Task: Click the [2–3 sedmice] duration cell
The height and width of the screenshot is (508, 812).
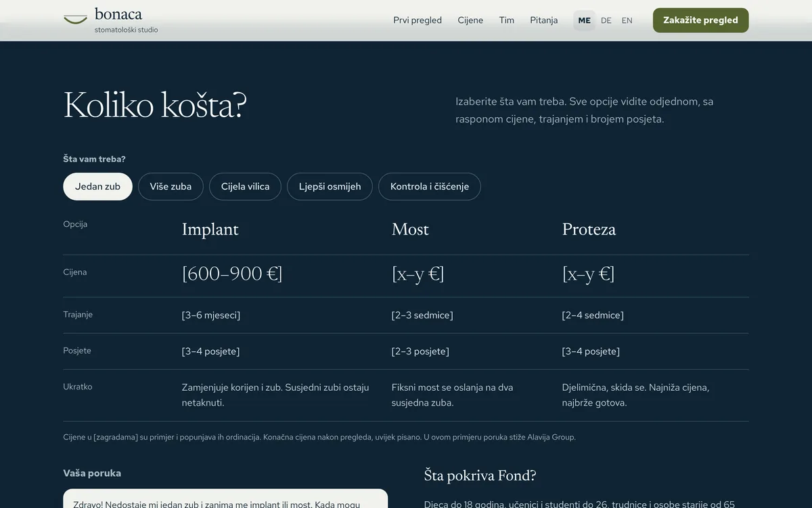Action: point(422,315)
